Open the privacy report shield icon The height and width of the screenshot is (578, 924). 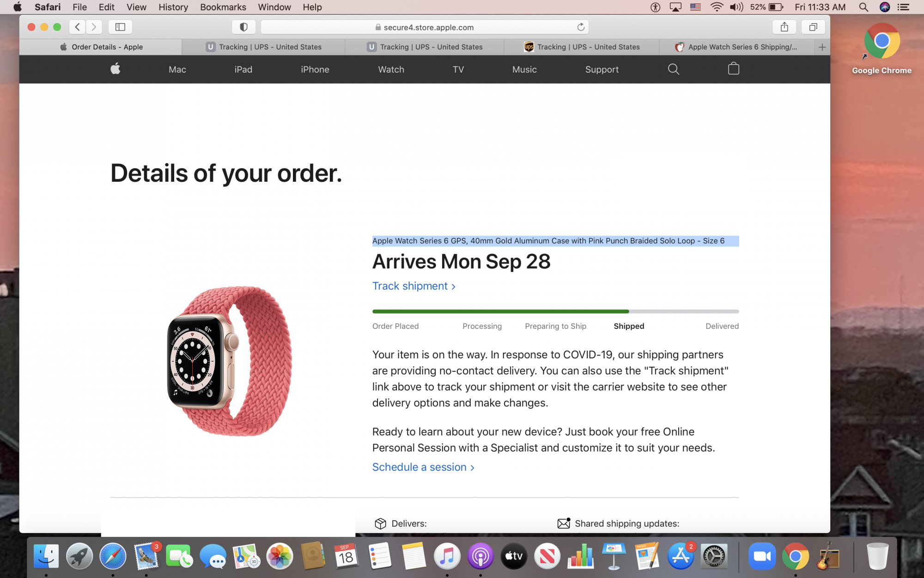pos(243,27)
